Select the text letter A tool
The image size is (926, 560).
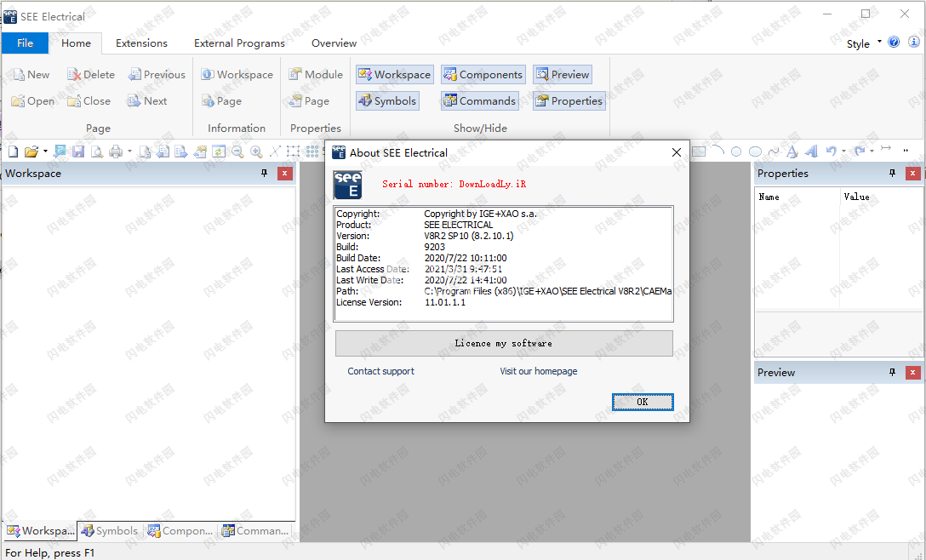pyautogui.click(x=792, y=151)
